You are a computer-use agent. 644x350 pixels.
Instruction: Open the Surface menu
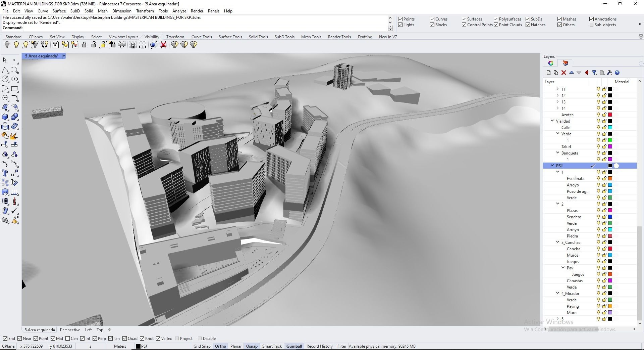(x=59, y=11)
